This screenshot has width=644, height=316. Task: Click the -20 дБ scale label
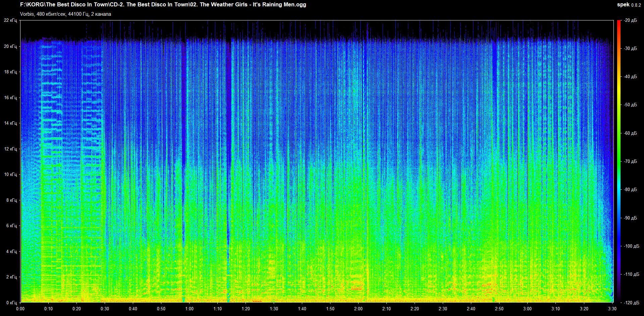(x=630, y=20)
